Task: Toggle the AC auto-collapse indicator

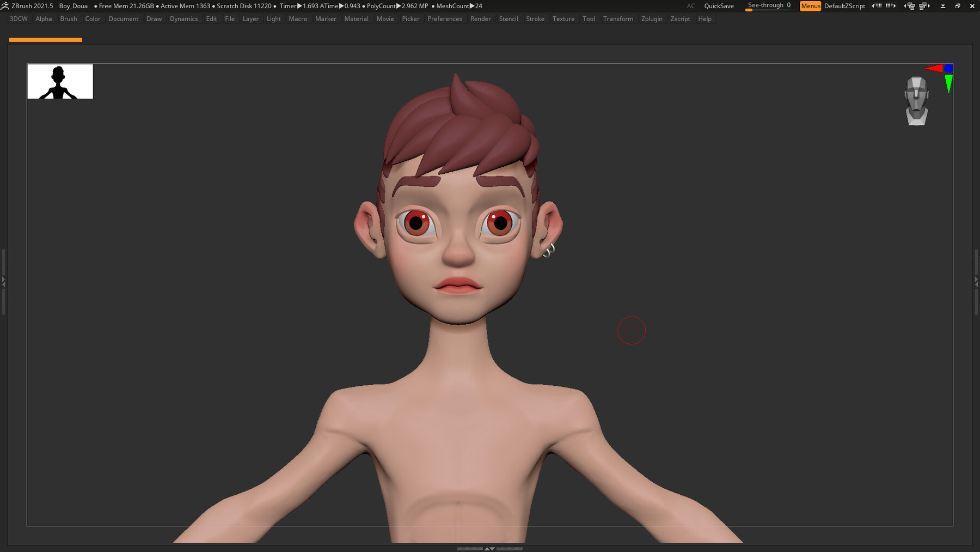Action: 691,6
